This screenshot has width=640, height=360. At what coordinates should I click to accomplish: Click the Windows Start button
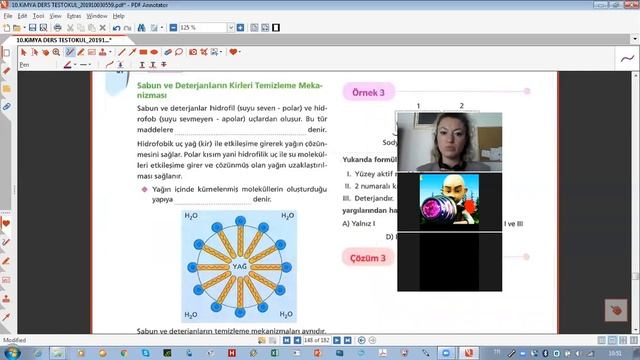point(12,353)
